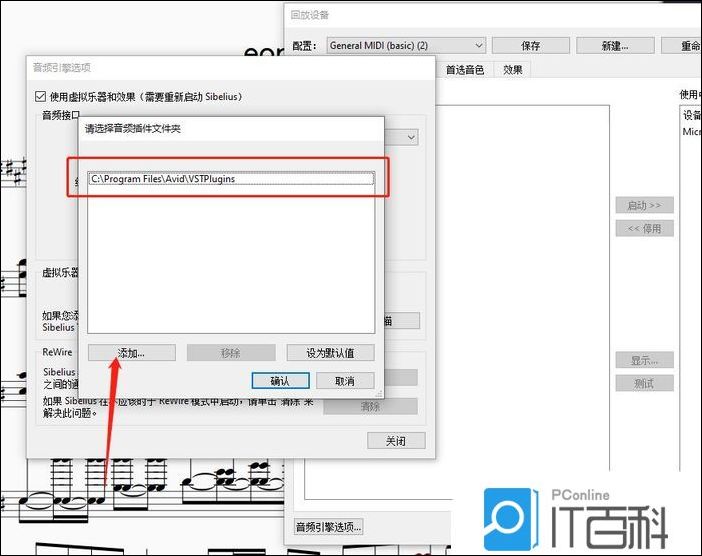Image resolution: width=702 pixels, height=556 pixels.
Task: Open 音频引擎选项... at the bottom
Action: click(329, 527)
